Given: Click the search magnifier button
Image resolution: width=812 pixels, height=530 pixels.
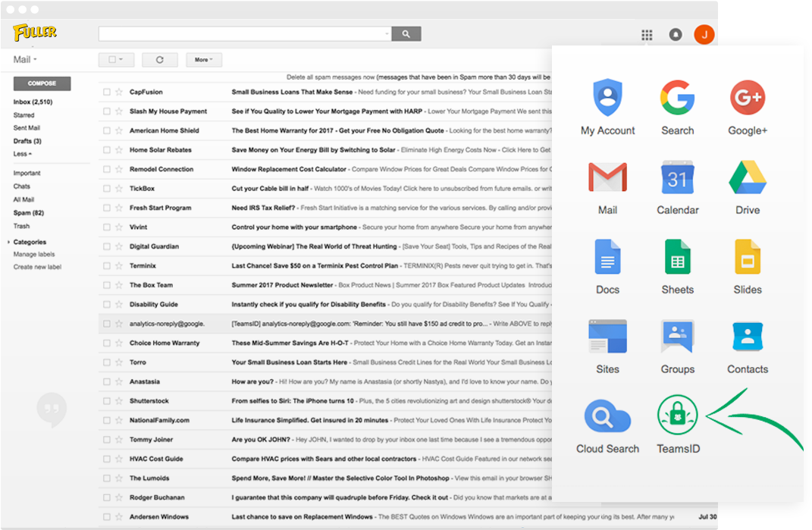Looking at the screenshot, I should coord(406,33).
